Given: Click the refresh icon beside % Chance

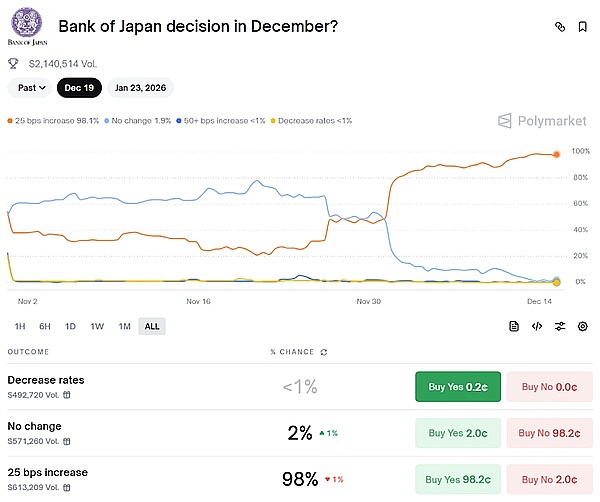Looking at the screenshot, I should tap(323, 352).
